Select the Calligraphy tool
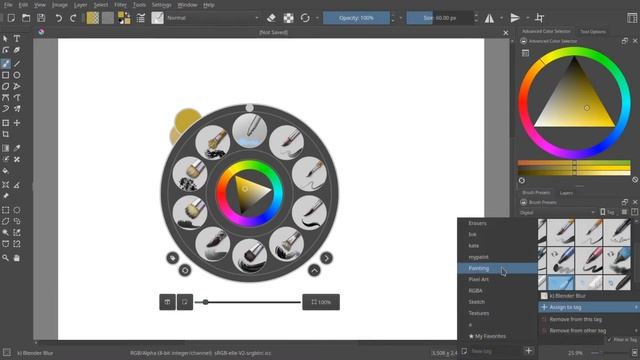Viewport: 640px width, 360px height. coord(17,50)
